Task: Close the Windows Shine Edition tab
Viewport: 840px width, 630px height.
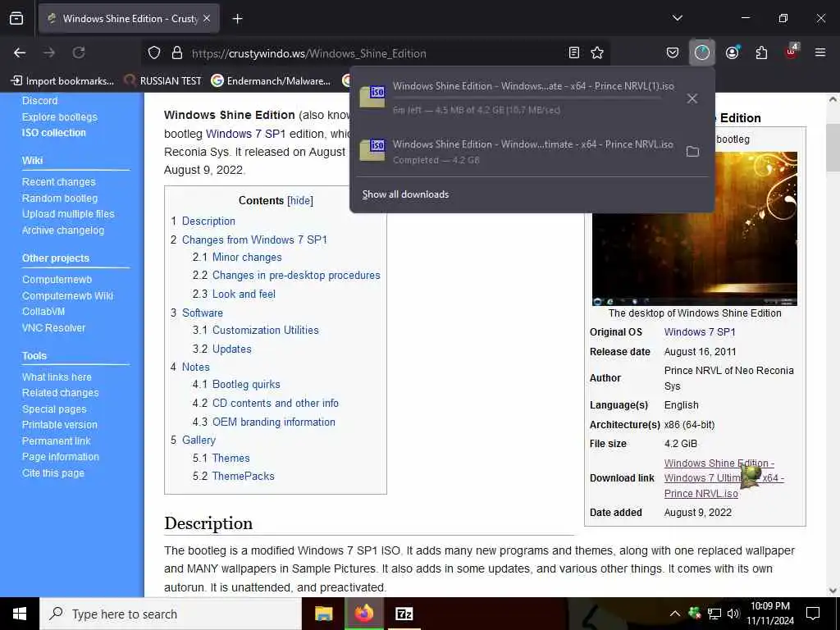Action: click(x=207, y=19)
